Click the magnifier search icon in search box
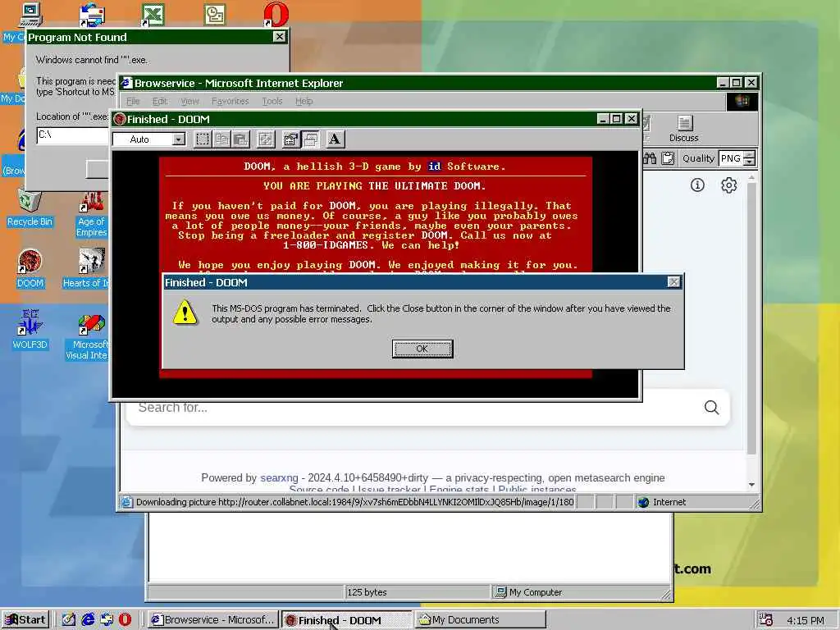Viewport: 840px width, 630px height. pyautogui.click(x=711, y=408)
